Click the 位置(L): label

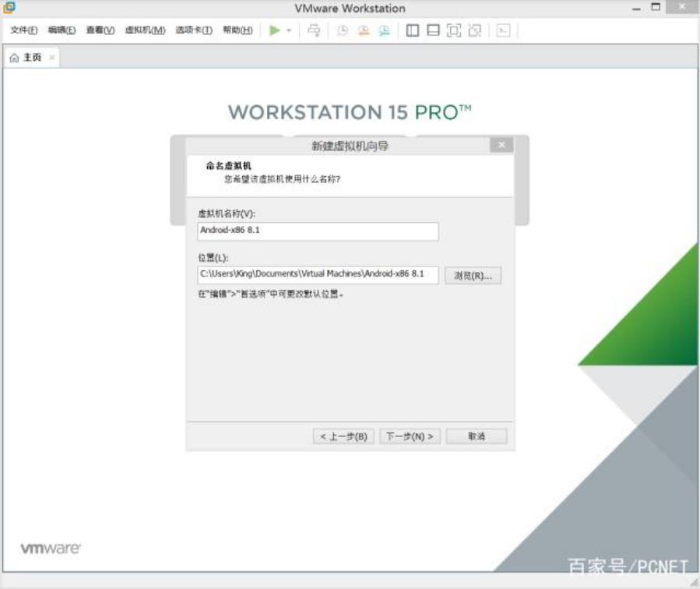coord(213,258)
